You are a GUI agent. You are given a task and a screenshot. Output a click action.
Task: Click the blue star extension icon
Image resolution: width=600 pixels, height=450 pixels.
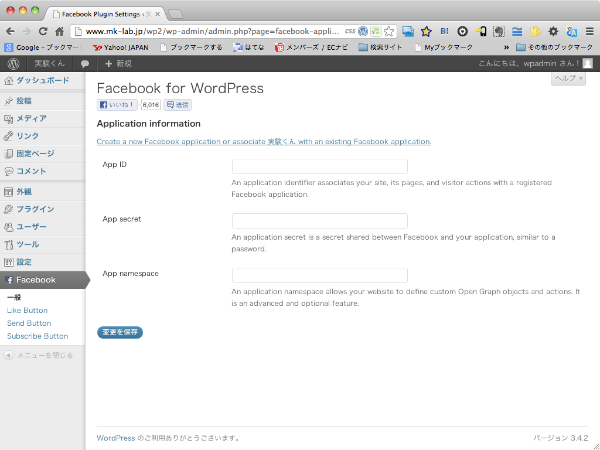pos(426,31)
